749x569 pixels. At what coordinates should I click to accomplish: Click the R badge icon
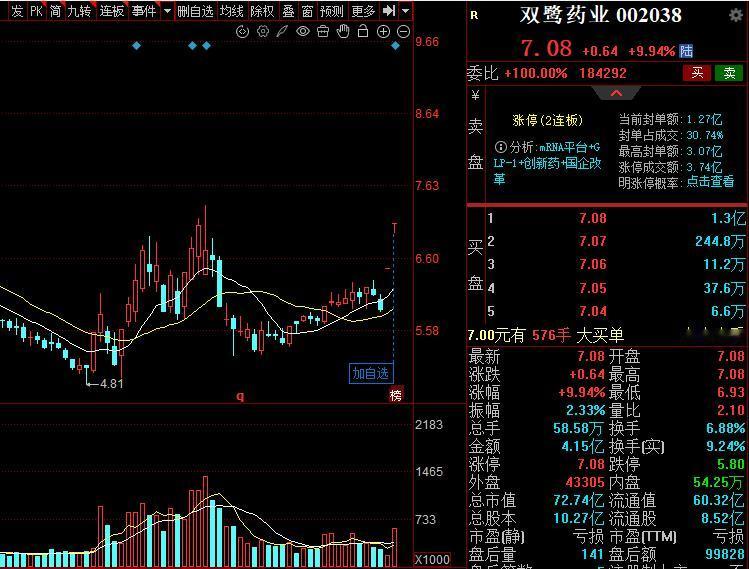(x=474, y=15)
